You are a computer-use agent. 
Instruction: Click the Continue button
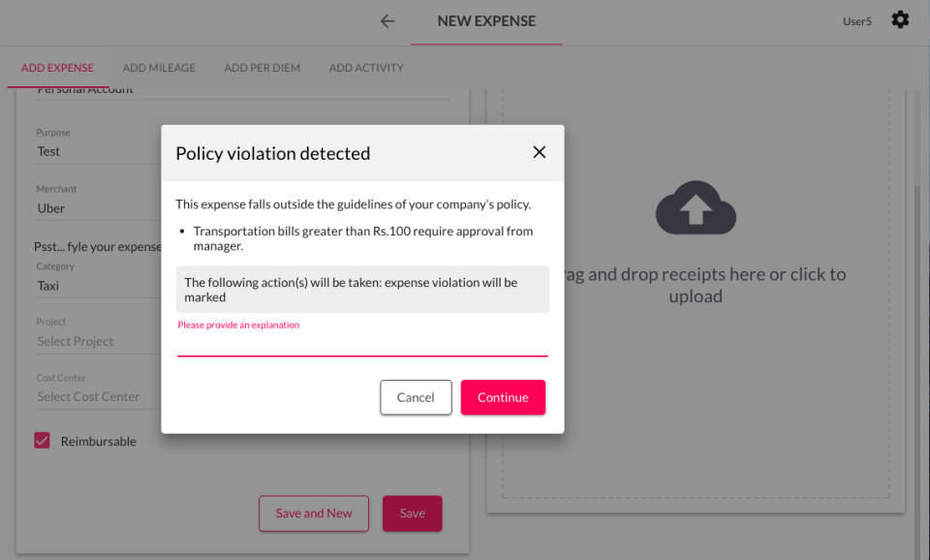pos(503,397)
